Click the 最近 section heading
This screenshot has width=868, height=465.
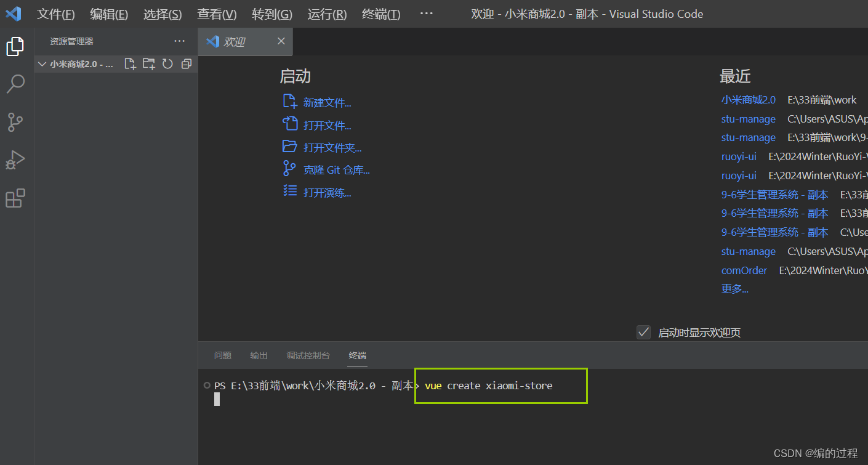[x=736, y=76]
